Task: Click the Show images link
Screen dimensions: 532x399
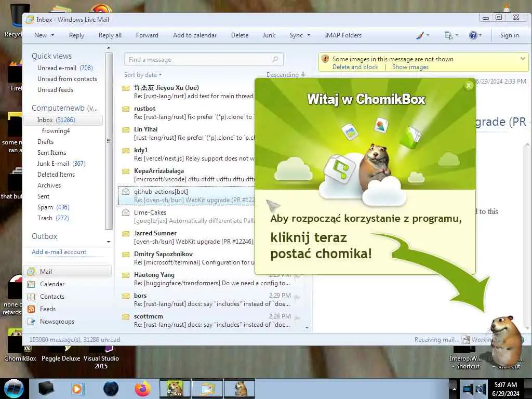Action: [x=410, y=67]
